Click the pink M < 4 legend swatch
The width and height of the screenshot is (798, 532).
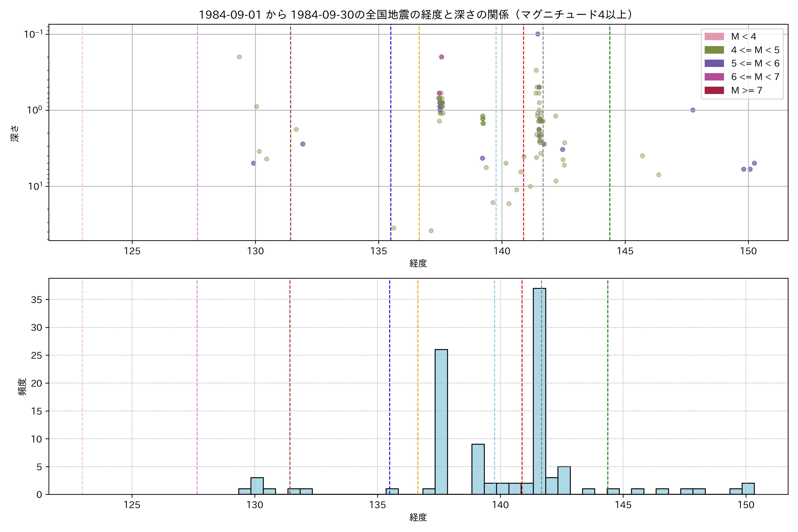714,36
